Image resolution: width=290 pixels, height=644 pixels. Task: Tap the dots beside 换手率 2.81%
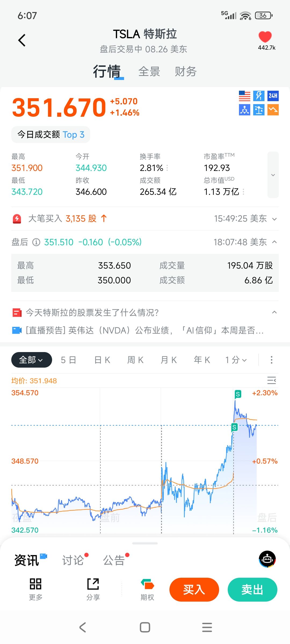pyautogui.click(x=167, y=168)
